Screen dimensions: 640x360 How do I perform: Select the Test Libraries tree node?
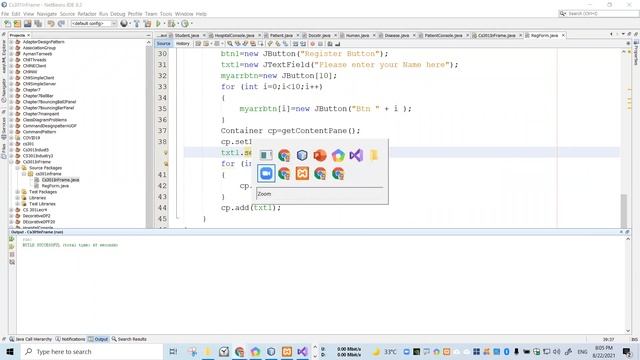click(42, 204)
